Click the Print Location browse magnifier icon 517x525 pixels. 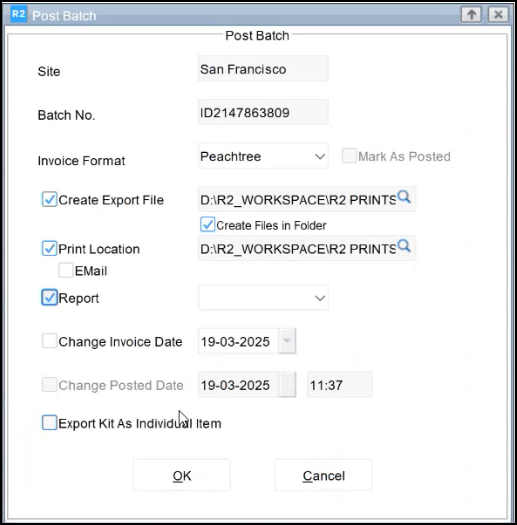404,246
